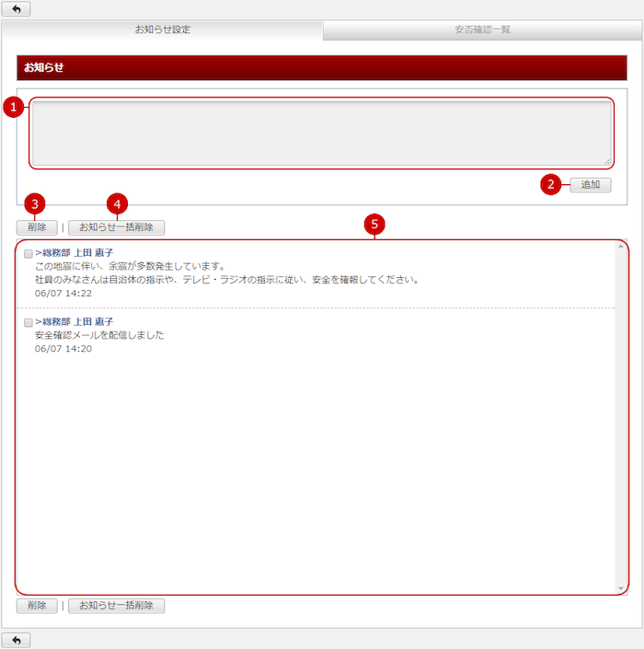Viewport: 644px width, 649px height.
Task: Check the notice posted at 06/07 14:22
Action: coord(29,253)
